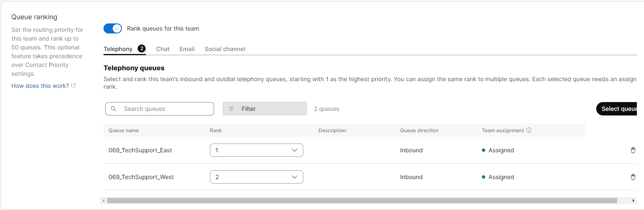The image size is (644, 210).
Task: Click the Queue ranking section title
Action: (34, 17)
